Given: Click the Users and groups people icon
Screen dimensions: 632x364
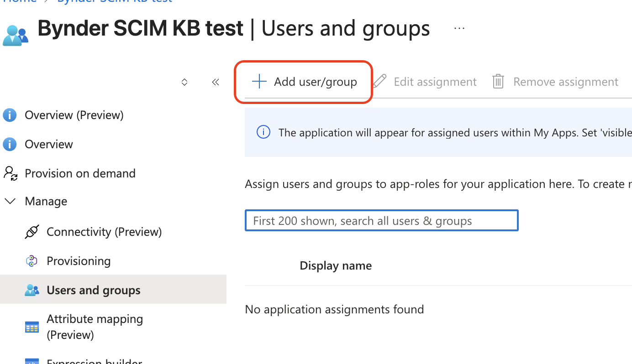Looking at the screenshot, I should click(x=32, y=289).
